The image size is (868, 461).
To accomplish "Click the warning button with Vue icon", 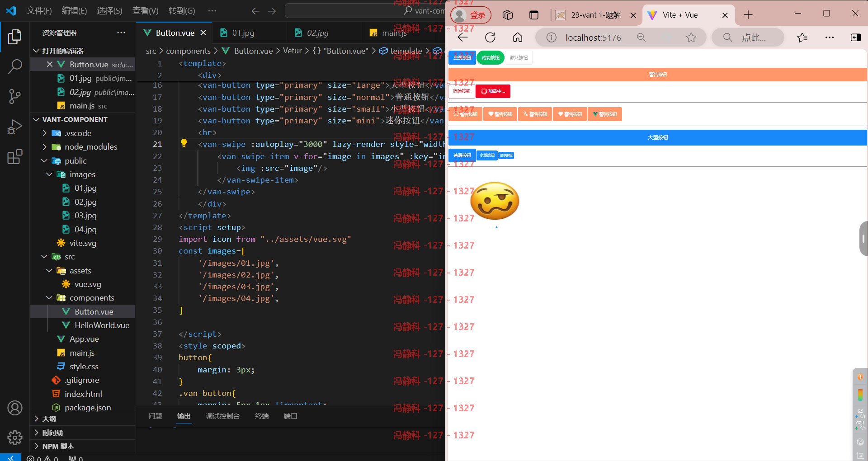I will 605,114.
